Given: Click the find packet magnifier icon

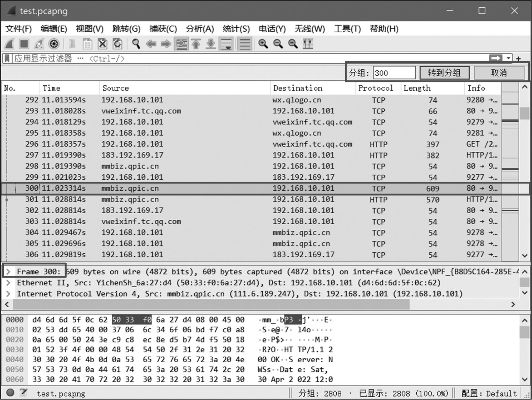Looking at the screenshot, I should 136,44.
